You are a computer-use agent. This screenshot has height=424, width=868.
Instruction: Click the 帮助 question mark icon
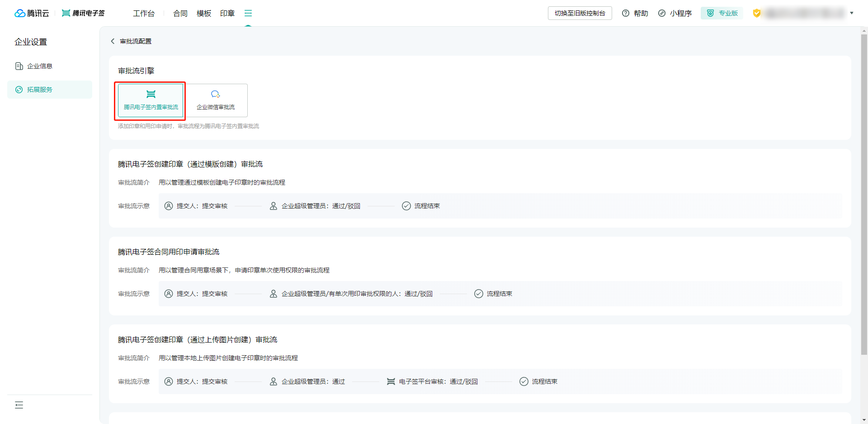(626, 13)
